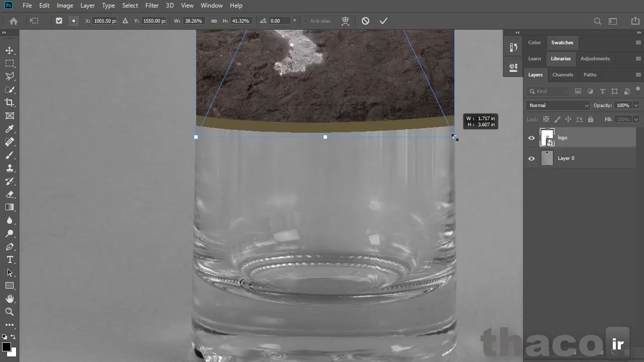Open the Kind filter dropdown
The width and height of the screenshot is (644, 362).
[547, 92]
